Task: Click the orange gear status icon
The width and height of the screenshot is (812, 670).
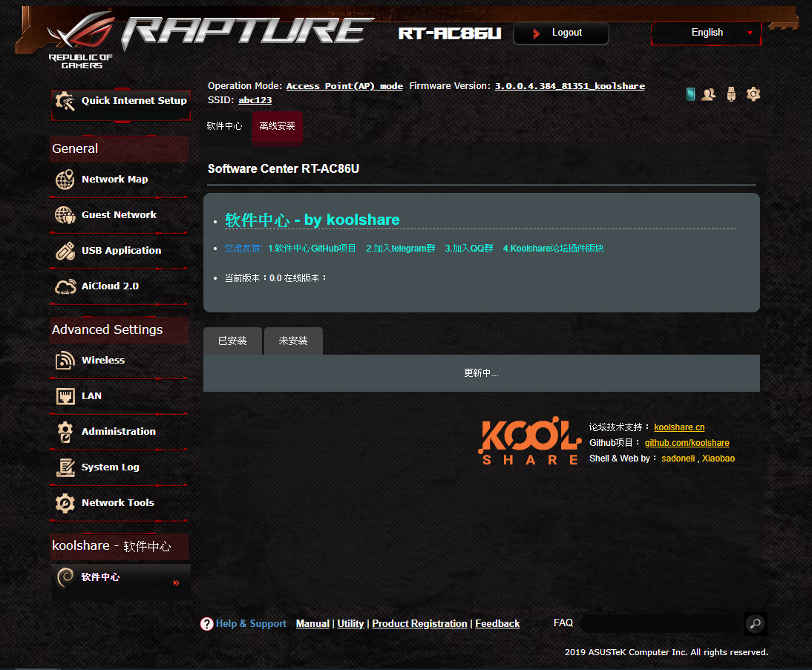Action: pos(753,94)
